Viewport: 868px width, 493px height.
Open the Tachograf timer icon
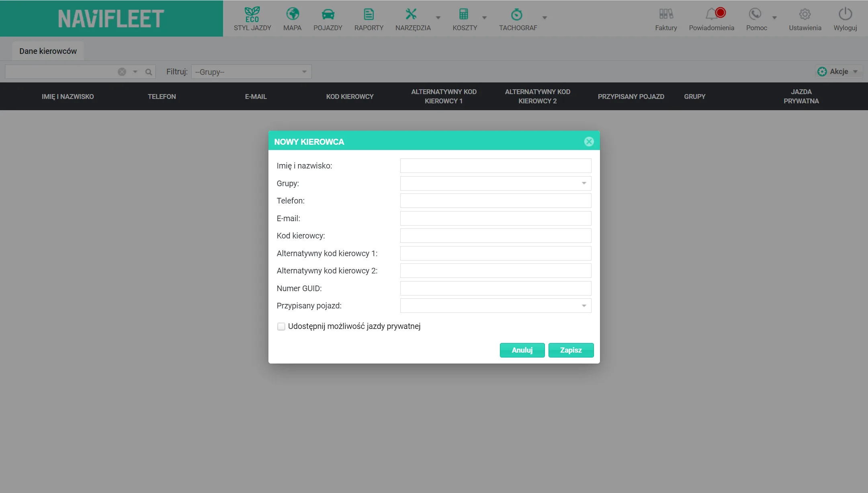(516, 14)
